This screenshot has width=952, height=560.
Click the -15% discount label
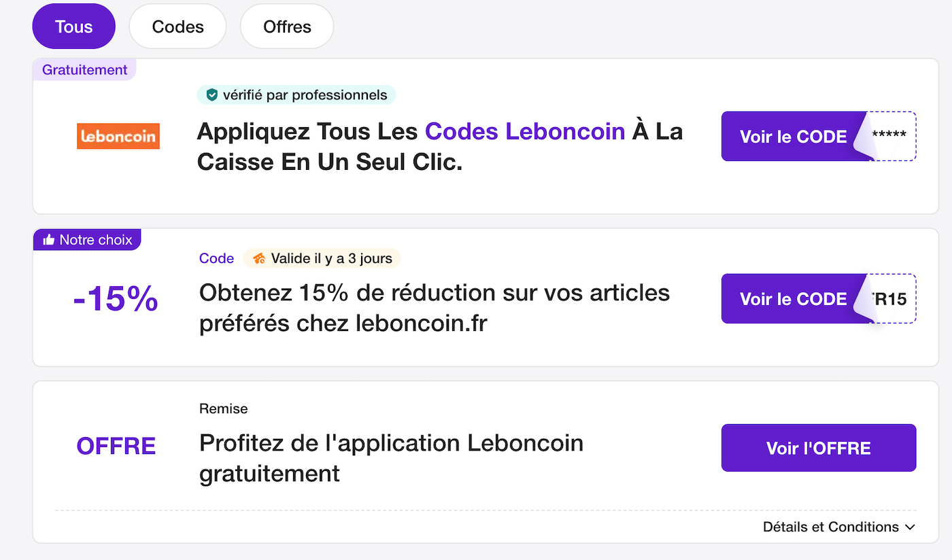click(x=115, y=298)
